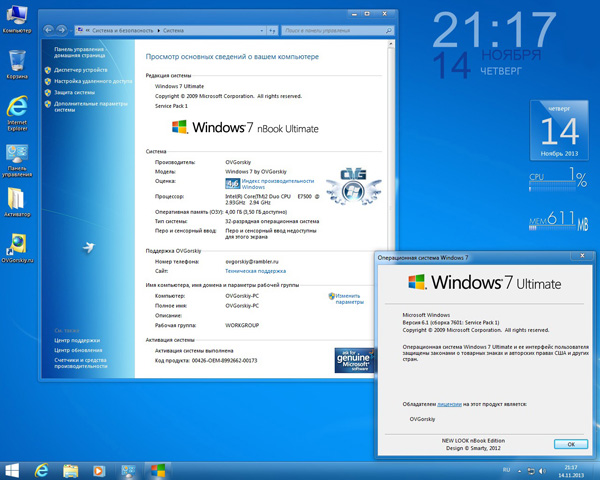Open Панель управления desktop icon

[x=17, y=160]
